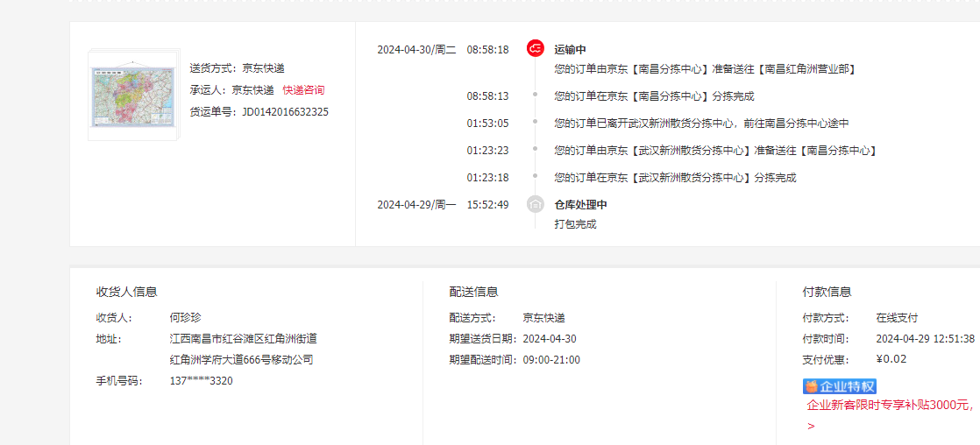Click the 01:23:23 entry 准备送往南昌分拣中心
Viewport: 980px width, 445px height.
pyautogui.click(x=715, y=151)
